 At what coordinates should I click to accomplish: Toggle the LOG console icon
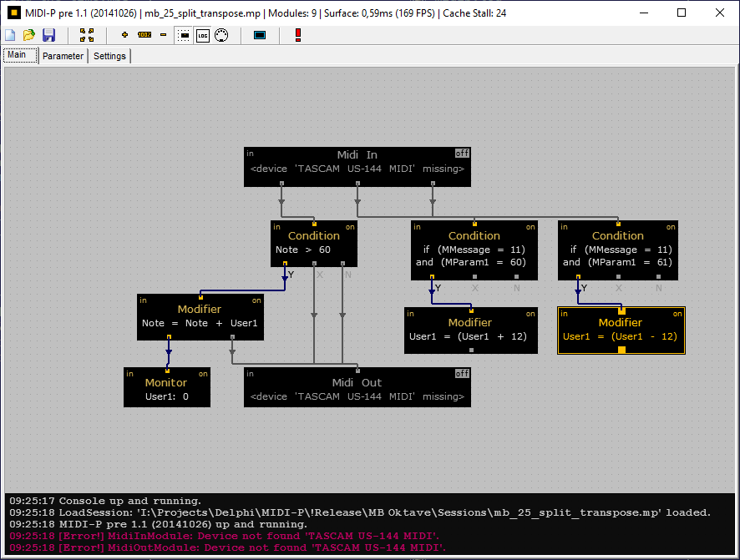[x=202, y=35]
